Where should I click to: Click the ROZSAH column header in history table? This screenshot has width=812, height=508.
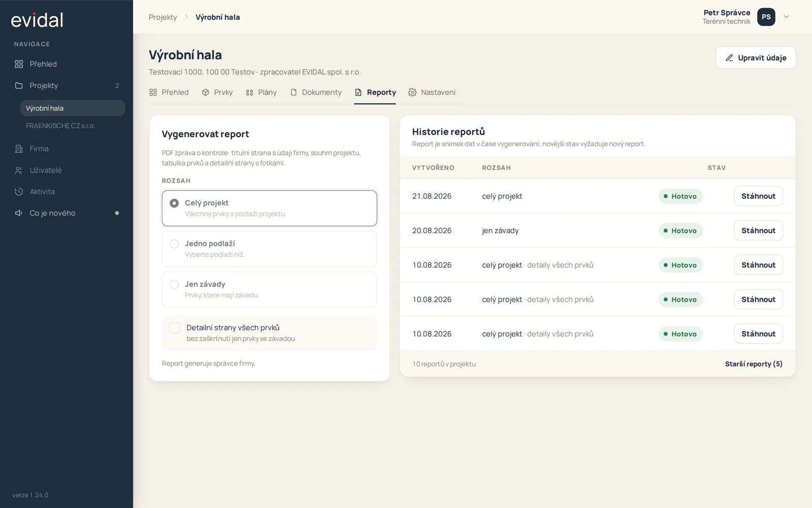point(496,168)
